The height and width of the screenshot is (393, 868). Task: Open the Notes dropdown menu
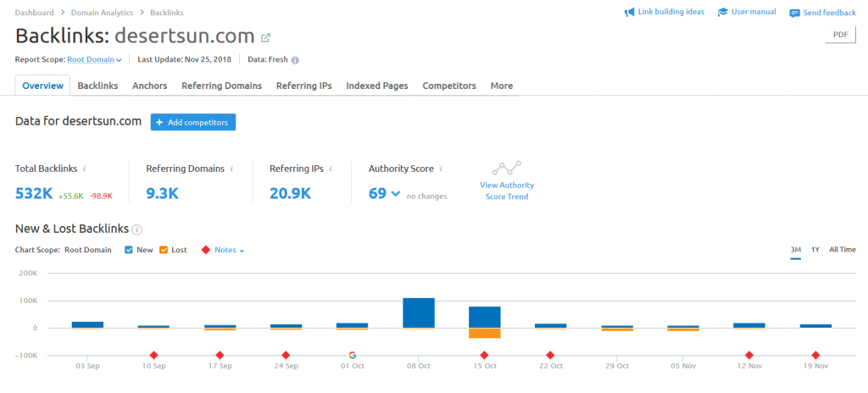point(229,250)
